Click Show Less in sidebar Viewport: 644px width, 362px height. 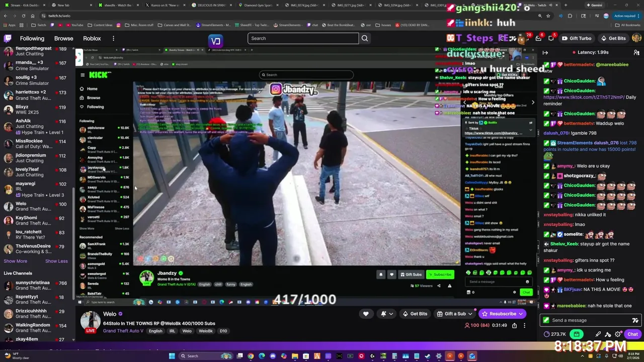56,261
